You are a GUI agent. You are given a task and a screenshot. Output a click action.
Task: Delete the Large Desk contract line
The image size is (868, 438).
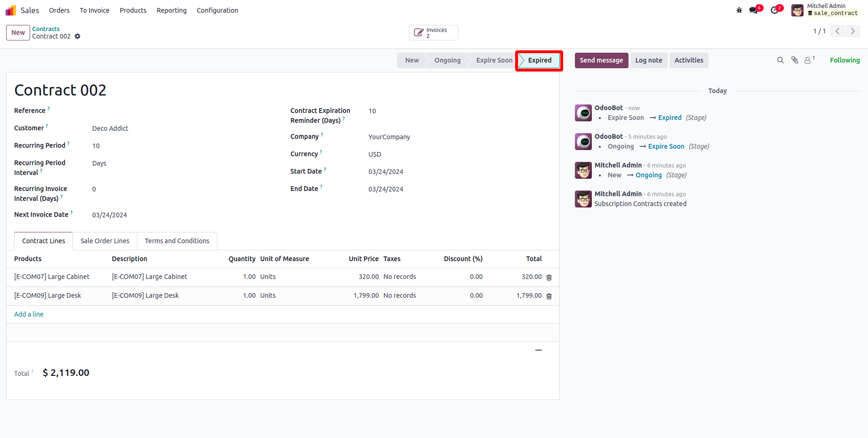click(x=549, y=296)
